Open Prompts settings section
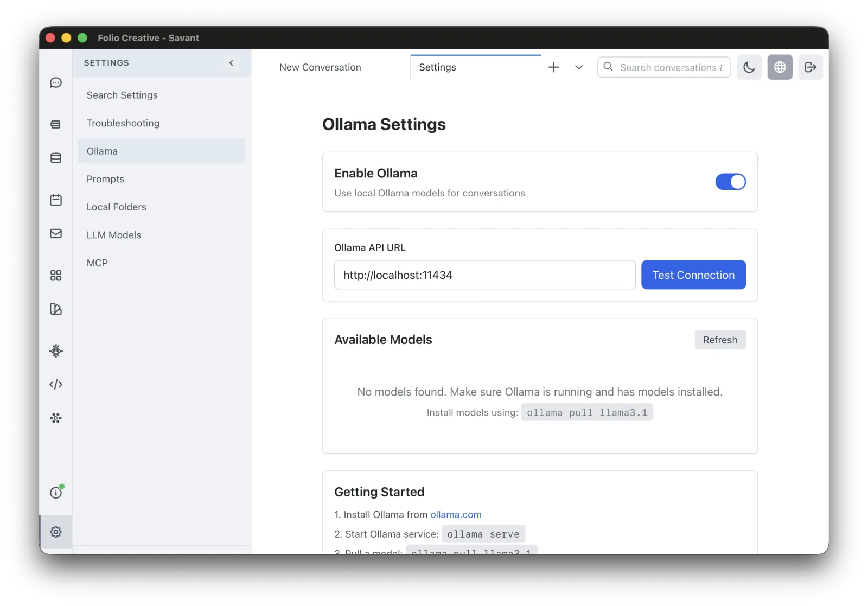Viewport: 868px width, 606px height. tap(162, 179)
